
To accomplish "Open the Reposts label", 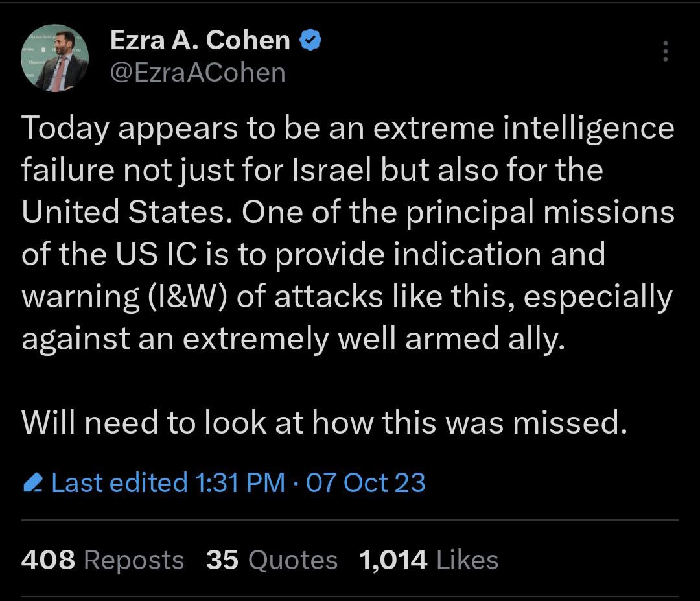I will pyautogui.click(x=134, y=560).
